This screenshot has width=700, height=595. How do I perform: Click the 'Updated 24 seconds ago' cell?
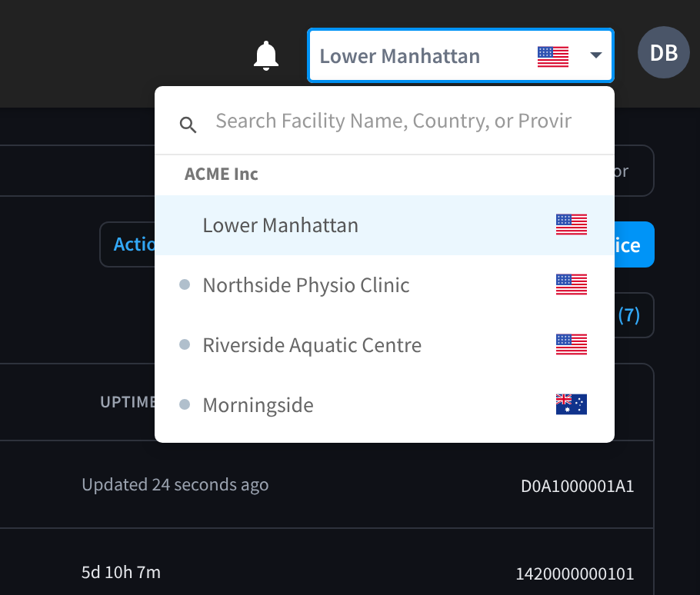point(175,485)
